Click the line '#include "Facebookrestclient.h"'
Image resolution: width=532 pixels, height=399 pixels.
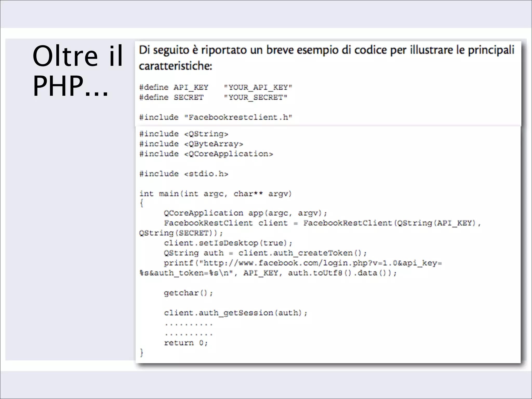coord(216,117)
